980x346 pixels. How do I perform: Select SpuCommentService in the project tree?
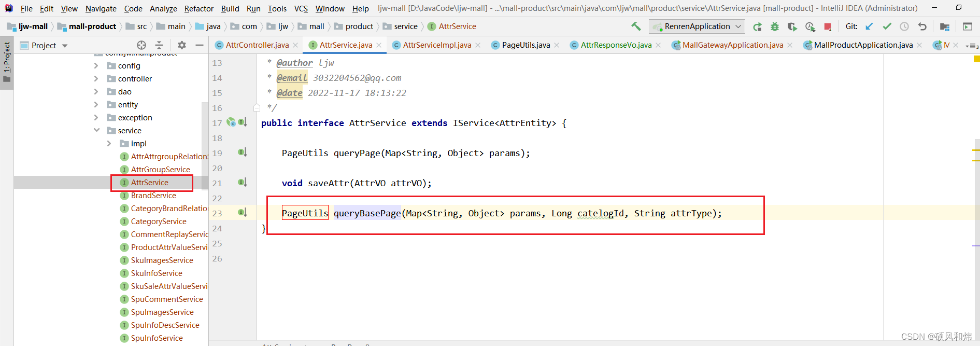point(167,299)
